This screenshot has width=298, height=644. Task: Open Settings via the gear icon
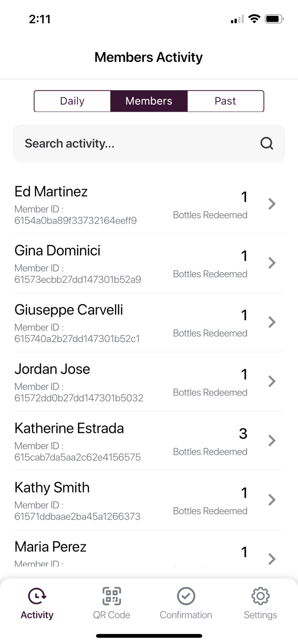(260, 596)
